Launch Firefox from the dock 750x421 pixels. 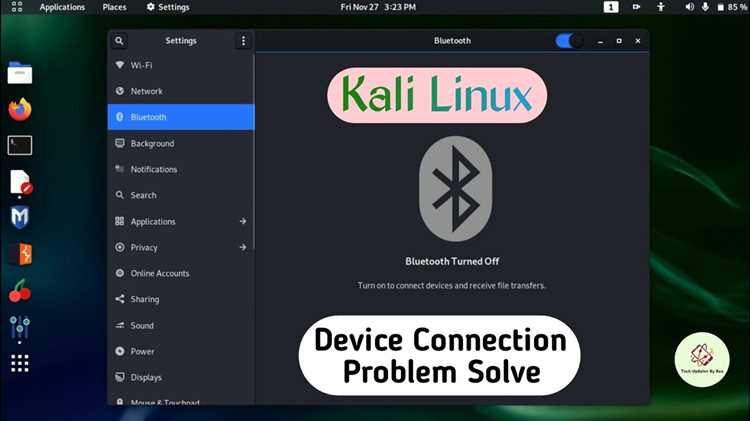(x=20, y=110)
